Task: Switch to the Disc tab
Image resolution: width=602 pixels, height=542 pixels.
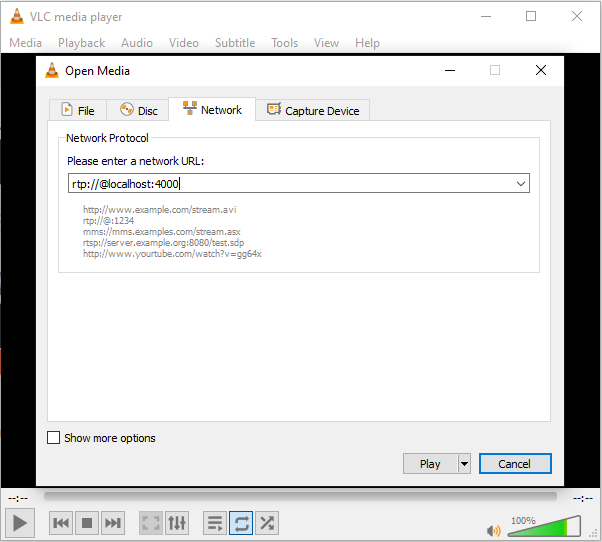Action: click(138, 111)
